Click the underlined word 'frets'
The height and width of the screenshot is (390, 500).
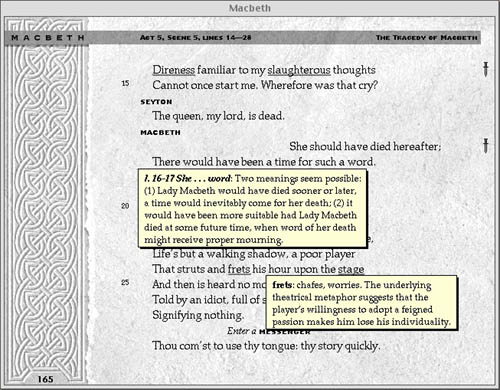[x=239, y=269]
